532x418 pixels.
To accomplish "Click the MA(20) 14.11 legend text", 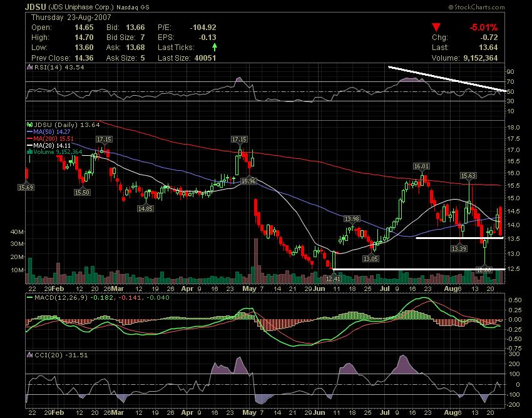I will (52, 146).
